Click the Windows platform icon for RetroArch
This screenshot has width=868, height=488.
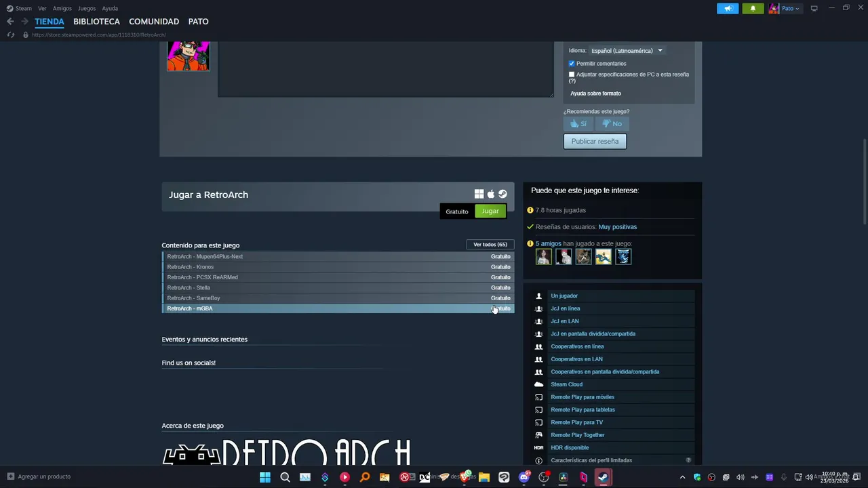click(479, 194)
